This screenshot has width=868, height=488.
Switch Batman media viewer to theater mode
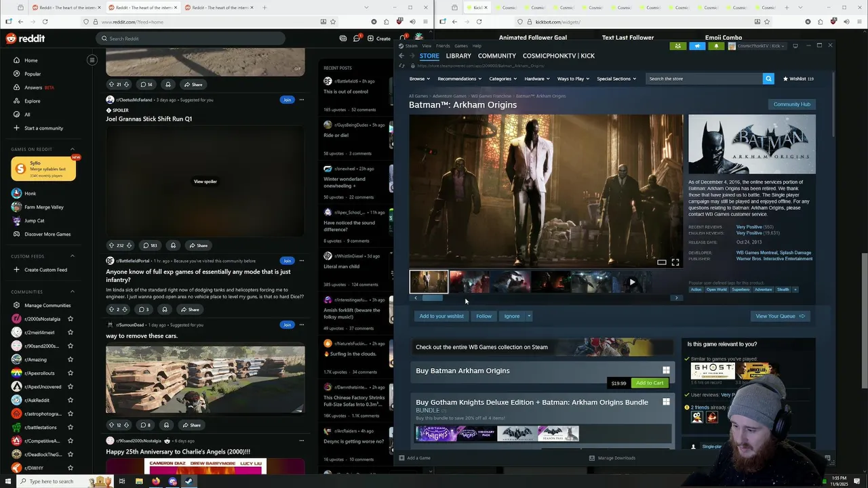pyautogui.click(x=662, y=262)
